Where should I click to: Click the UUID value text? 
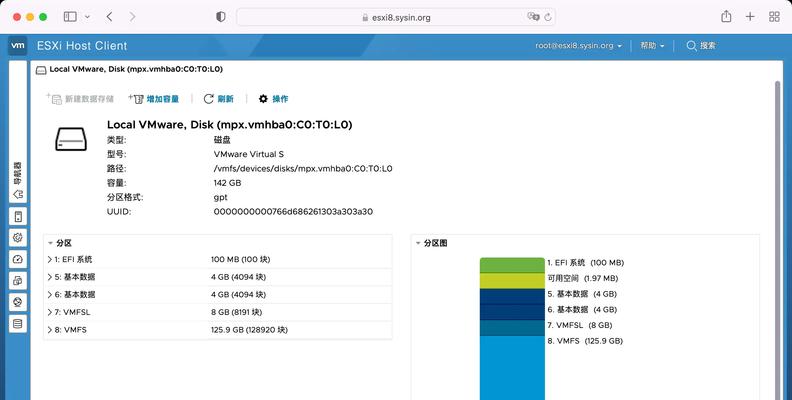(x=293, y=212)
